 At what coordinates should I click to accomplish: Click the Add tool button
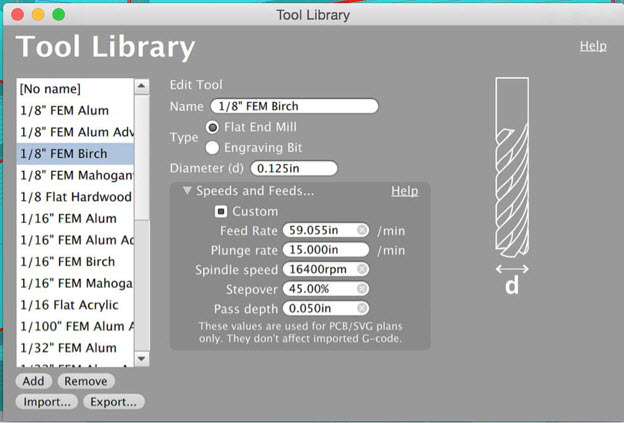pyautogui.click(x=33, y=381)
